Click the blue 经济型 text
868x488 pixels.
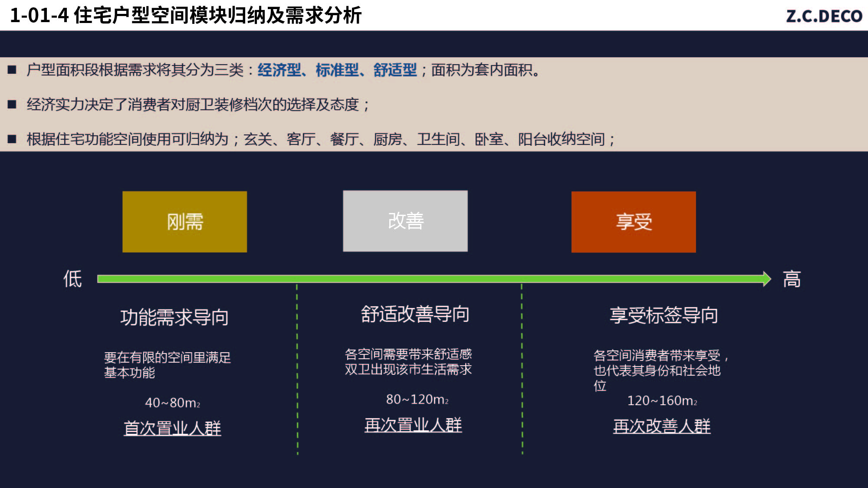pos(279,70)
